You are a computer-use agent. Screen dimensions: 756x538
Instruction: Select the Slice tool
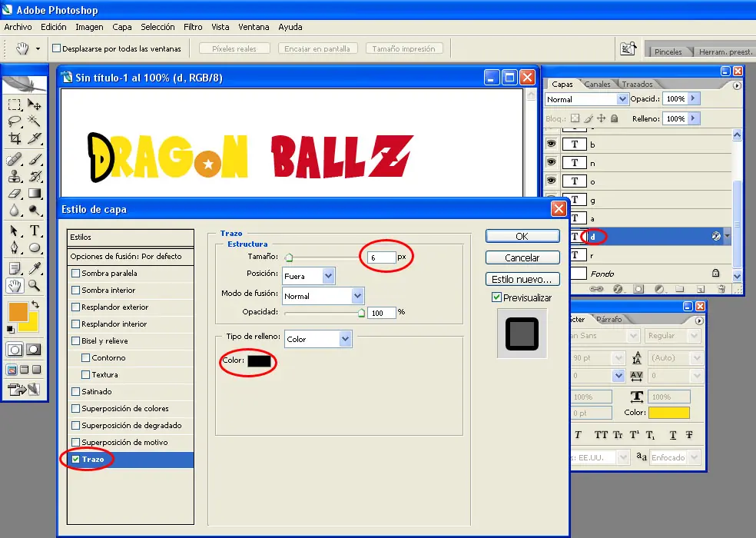(35, 138)
